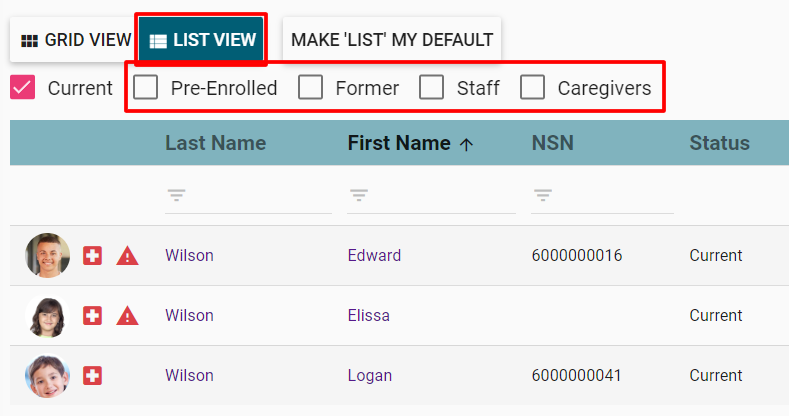Select the List View tab
This screenshot has width=789, height=416.
tap(201, 40)
